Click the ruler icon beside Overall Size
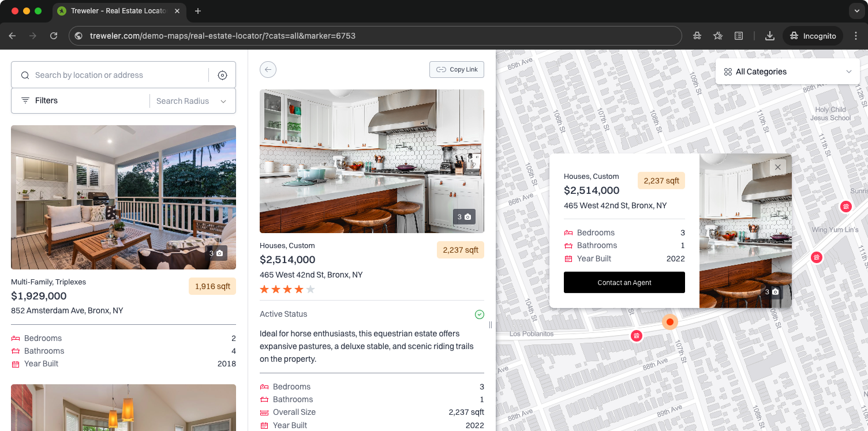868x431 pixels. pos(264,413)
